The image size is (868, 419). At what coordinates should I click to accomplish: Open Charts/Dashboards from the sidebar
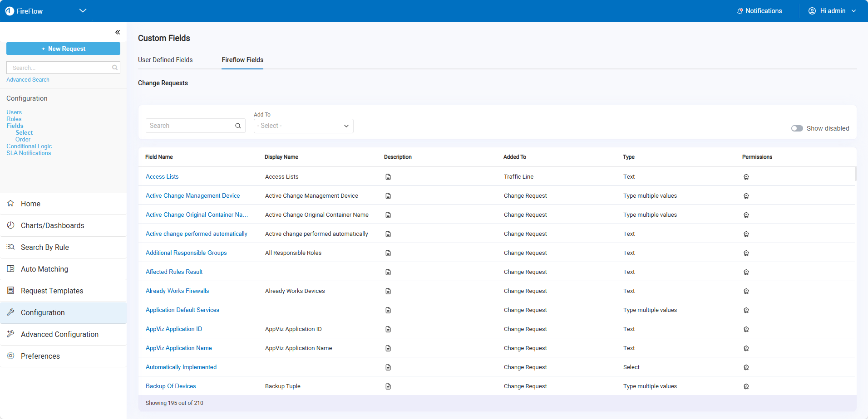coord(52,225)
